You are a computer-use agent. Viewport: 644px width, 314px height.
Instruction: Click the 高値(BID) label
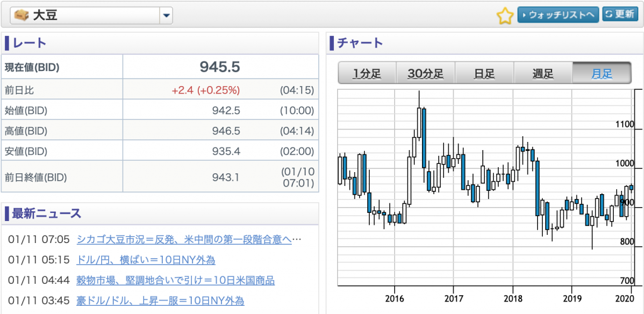pyautogui.click(x=26, y=131)
